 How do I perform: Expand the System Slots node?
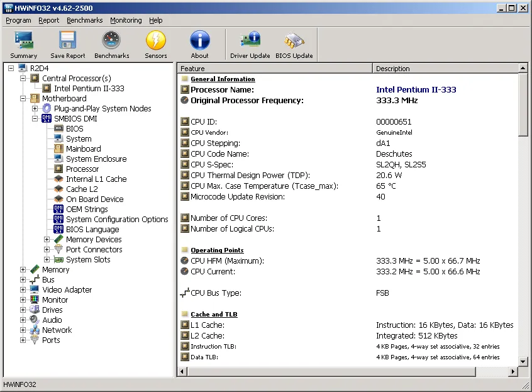47,260
